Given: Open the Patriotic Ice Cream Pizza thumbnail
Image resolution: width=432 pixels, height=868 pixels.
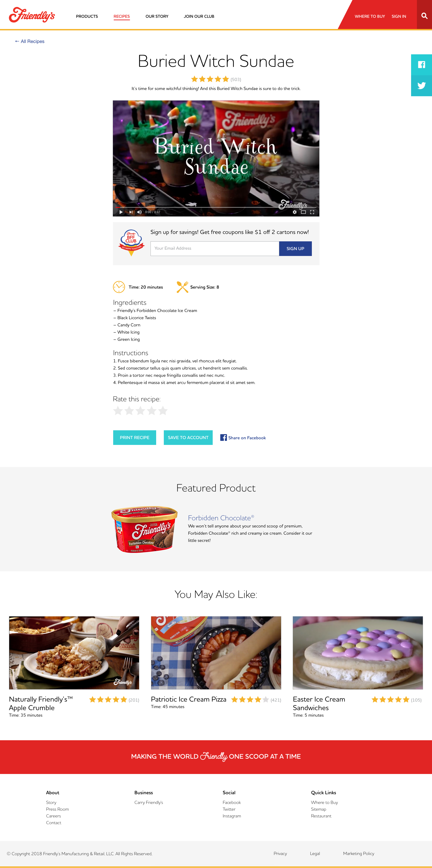Looking at the screenshot, I should [x=216, y=653].
